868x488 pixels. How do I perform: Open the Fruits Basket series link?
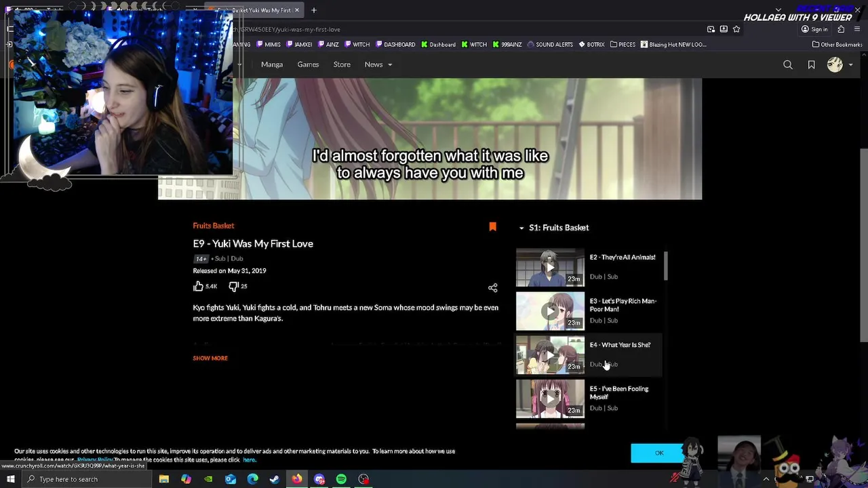click(214, 226)
